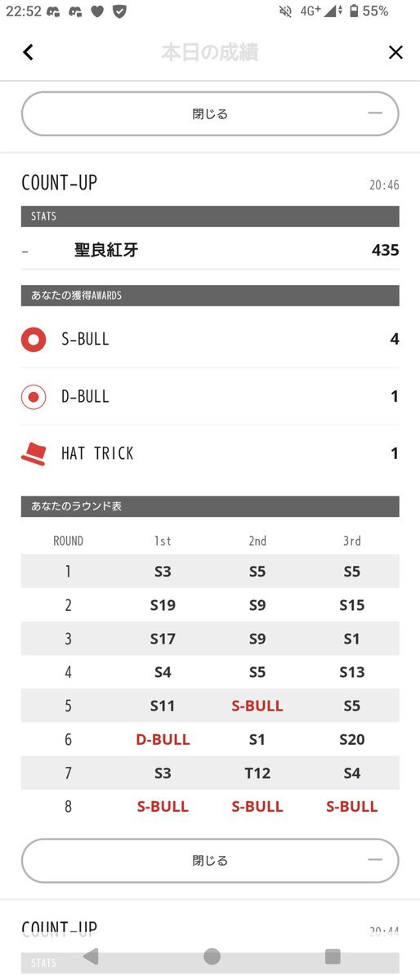Tap the S-BULL award icon
420x980 pixels.
(34, 339)
